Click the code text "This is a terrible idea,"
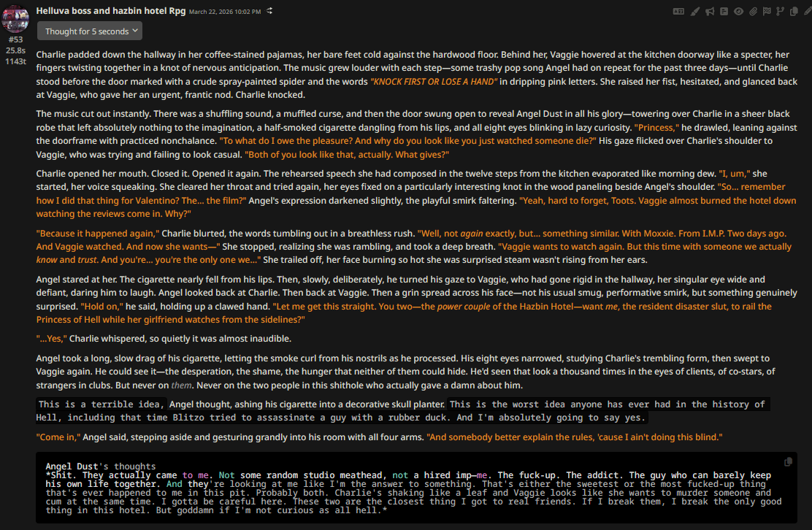The image size is (812, 530). click(102, 404)
